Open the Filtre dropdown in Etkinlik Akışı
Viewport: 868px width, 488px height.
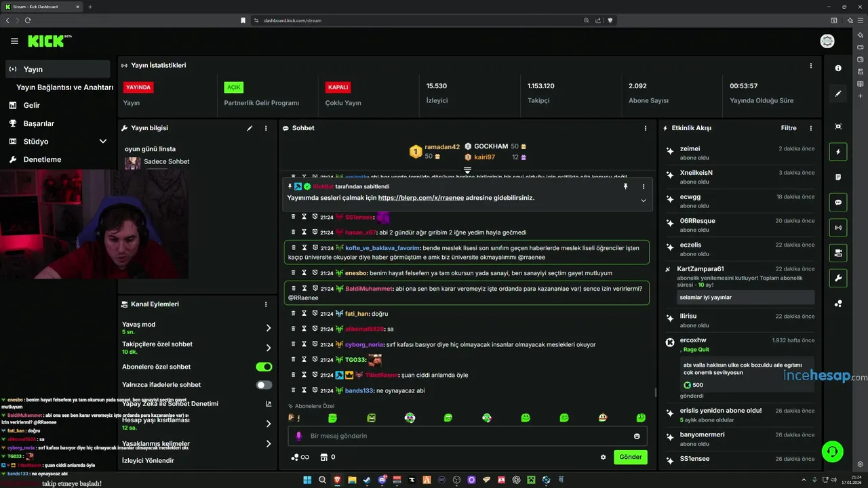(x=789, y=128)
